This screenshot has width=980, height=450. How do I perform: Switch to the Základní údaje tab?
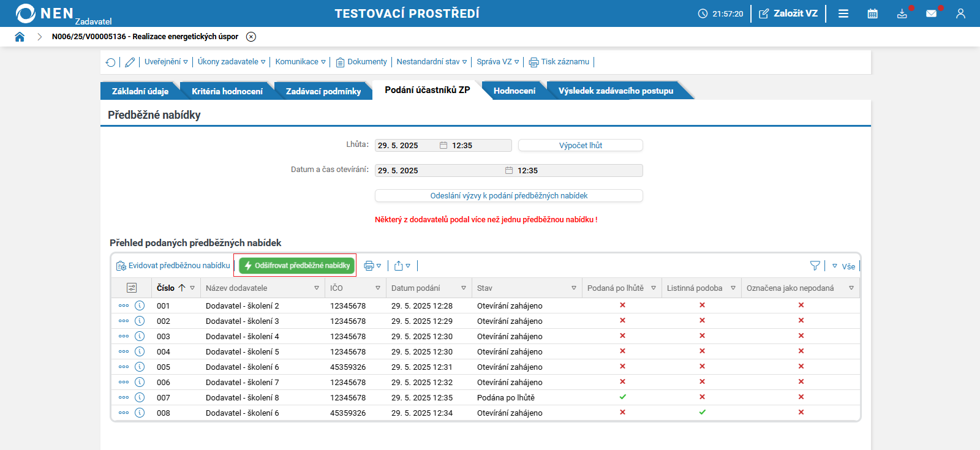coord(140,91)
